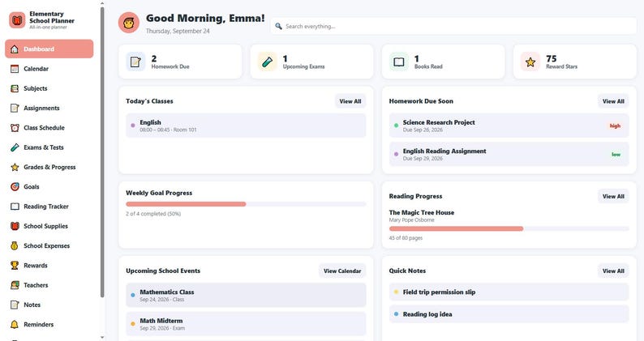Viewport: 644px width, 341px height.
Task: Click the Reading Tracker book icon
Action: [15, 207]
